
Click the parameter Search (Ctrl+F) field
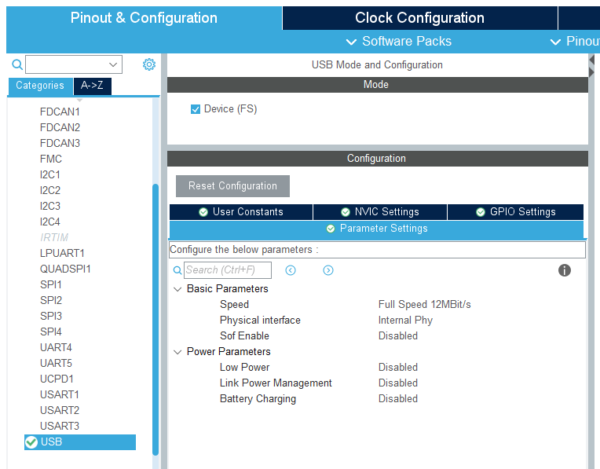[228, 270]
